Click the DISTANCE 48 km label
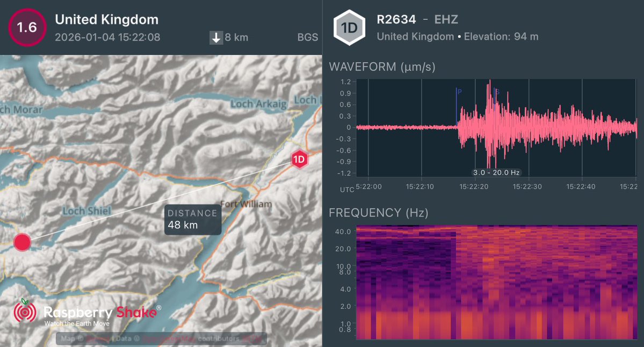644x347 pixels. click(x=193, y=220)
